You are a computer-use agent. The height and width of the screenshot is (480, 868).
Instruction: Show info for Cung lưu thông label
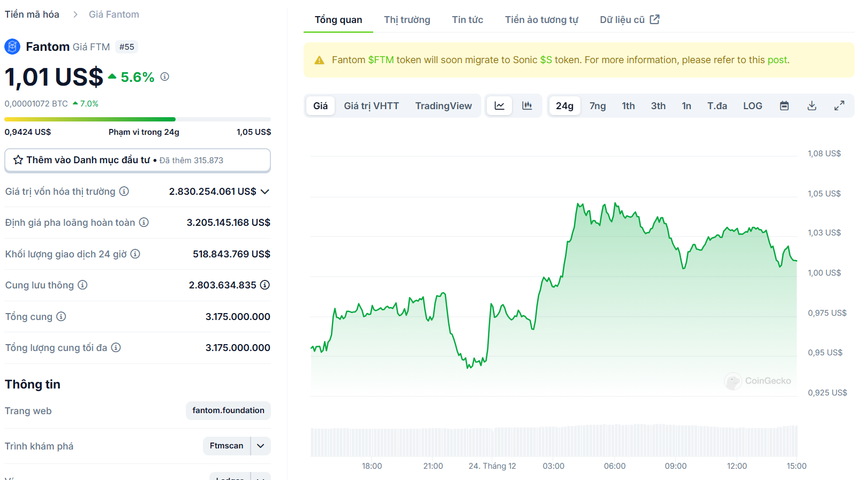pyautogui.click(x=82, y=285)
